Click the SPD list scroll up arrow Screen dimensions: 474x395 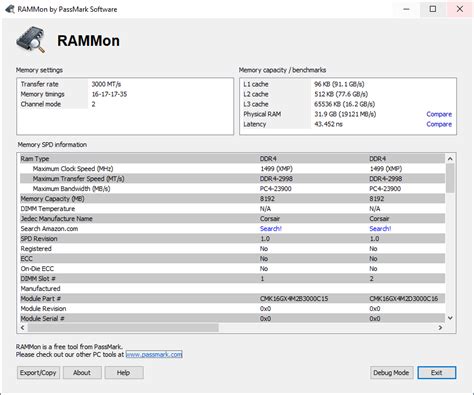point(450,159)
